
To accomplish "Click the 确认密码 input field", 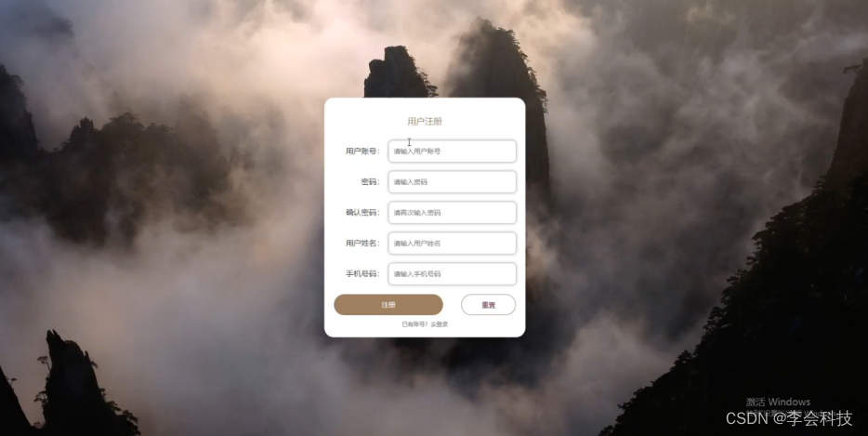I will pos(453,213).
